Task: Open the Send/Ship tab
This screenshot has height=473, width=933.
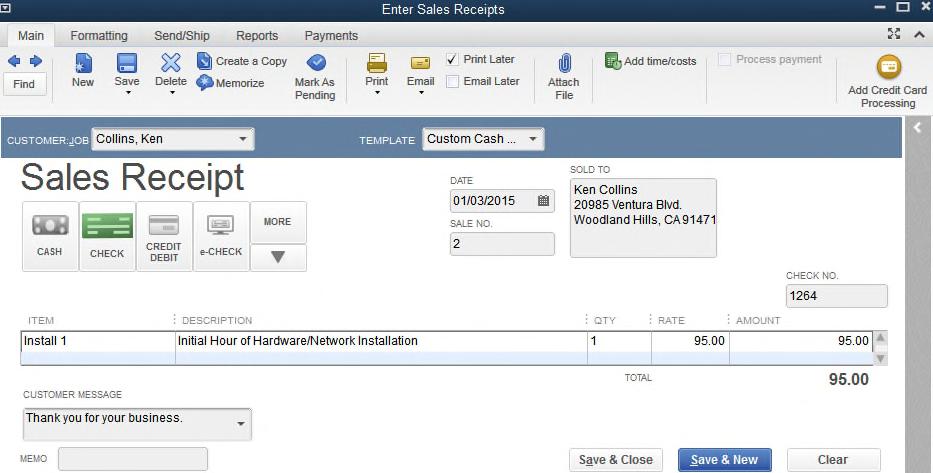Action: [182, 36]
